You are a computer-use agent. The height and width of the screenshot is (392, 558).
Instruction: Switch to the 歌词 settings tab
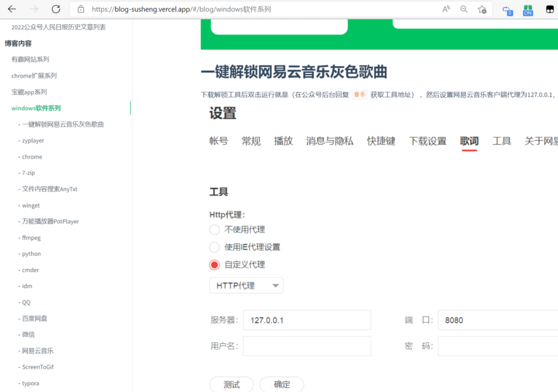(x=469, y=141)
